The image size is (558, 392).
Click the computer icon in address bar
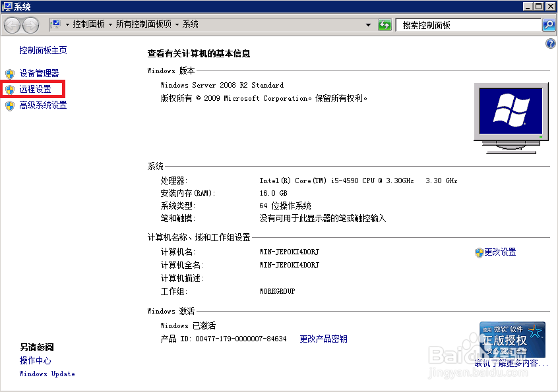[x=56, y=24]
